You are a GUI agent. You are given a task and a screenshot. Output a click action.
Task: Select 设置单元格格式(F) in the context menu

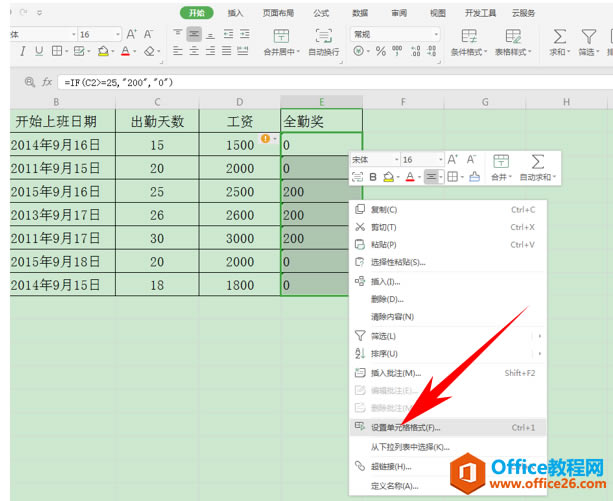447,428
